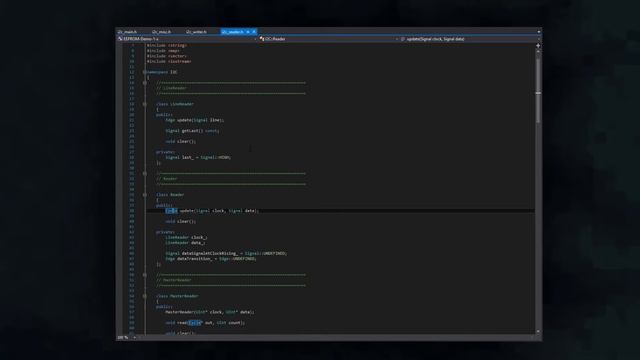Open the document tab list arrow

tap(539, 32)
